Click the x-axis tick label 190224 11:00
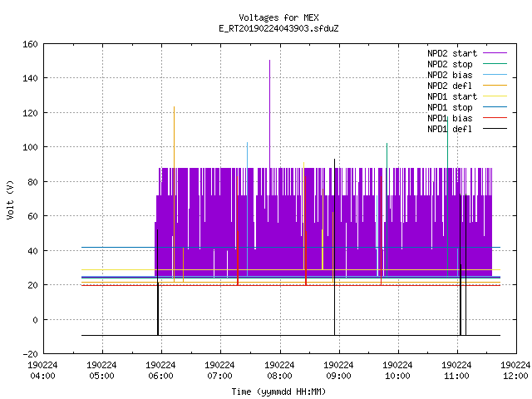532x399 pixels. [x=456, y=371]
